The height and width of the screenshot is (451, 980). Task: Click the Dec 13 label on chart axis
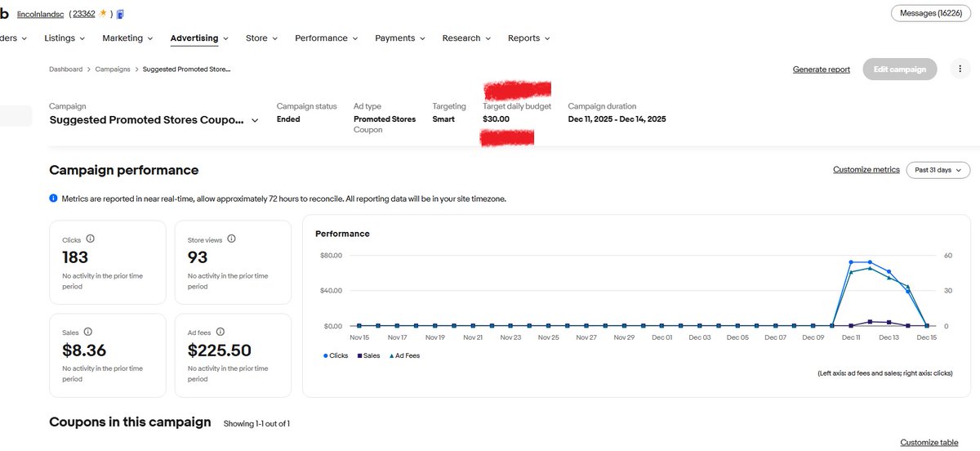[x=889, y=337]
